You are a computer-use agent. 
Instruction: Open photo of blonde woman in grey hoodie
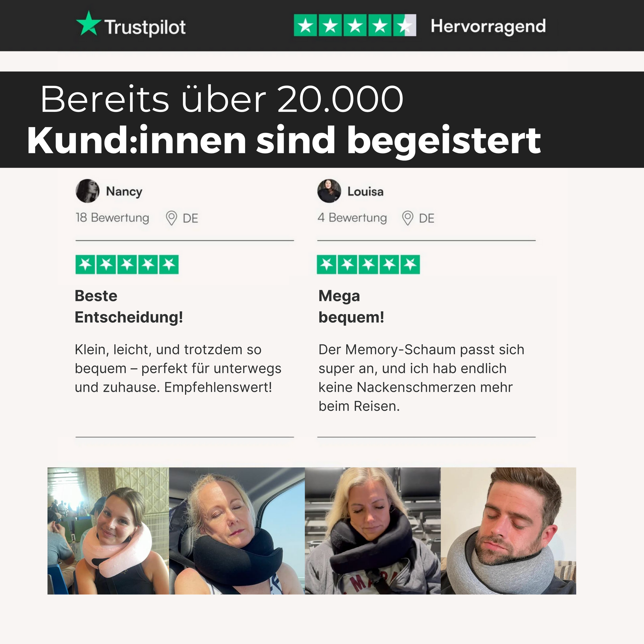coord(373,531)
